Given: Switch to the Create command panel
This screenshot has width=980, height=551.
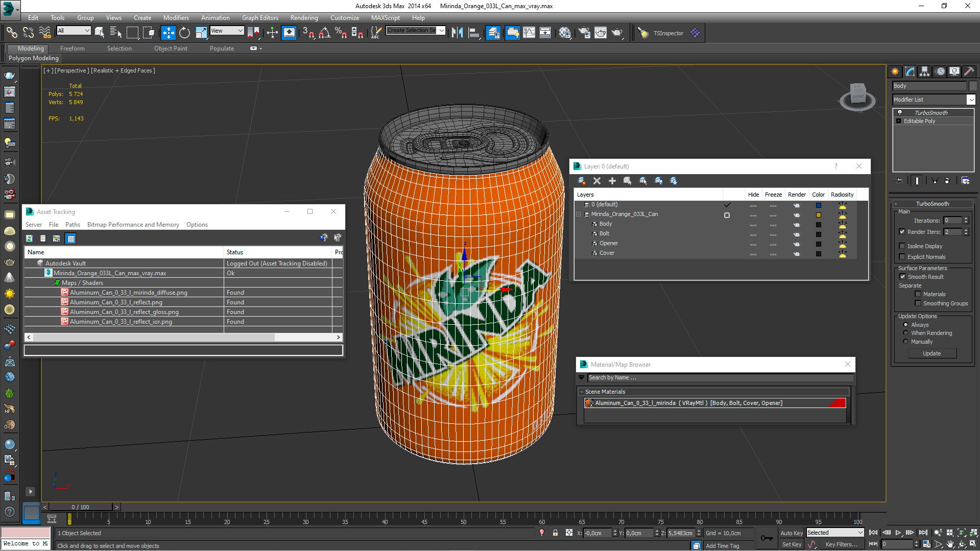Looking at the screenshot, I should click(895, 71).
